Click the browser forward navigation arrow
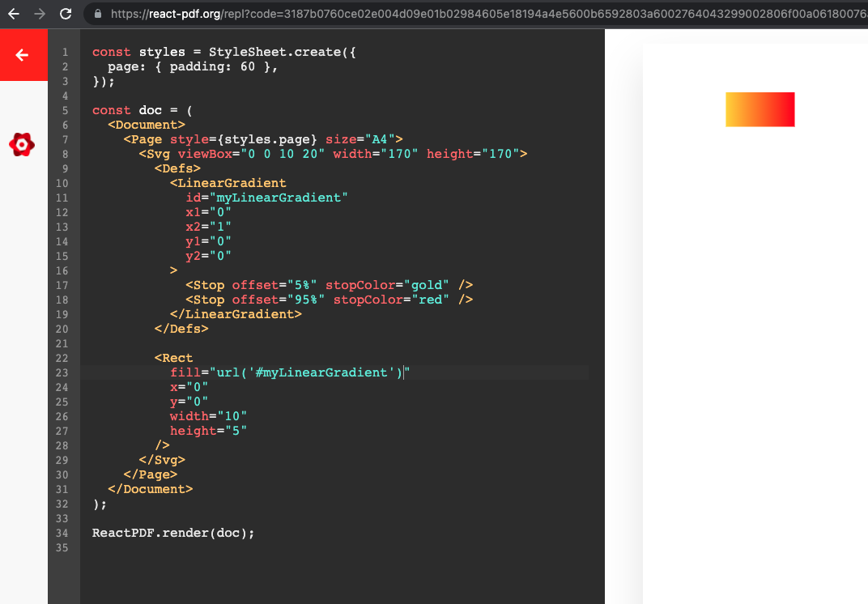868x604 pixels. (38, 13)
